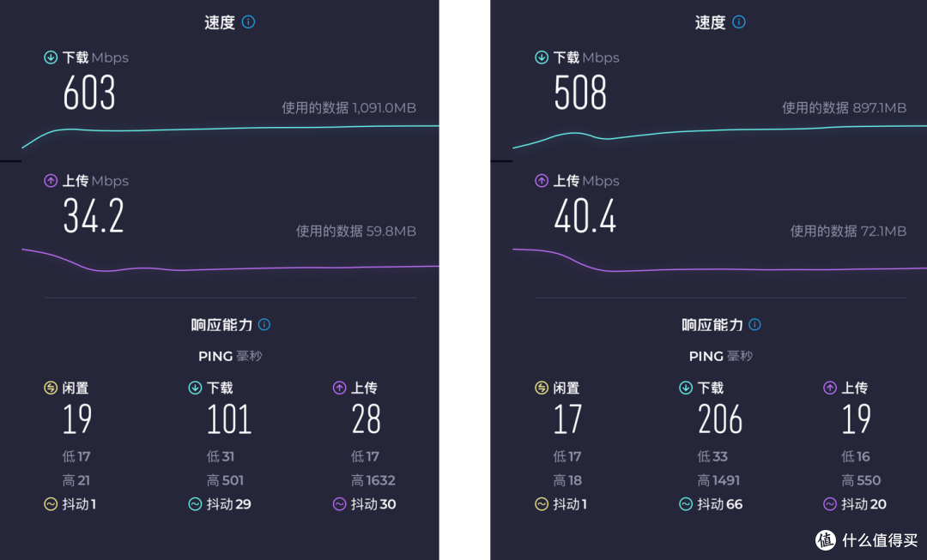Click idle 闲置 ping icon in right panel
The height and width of the screenshot is (560, 927).
pyautogui.click(x=542, y=388)
